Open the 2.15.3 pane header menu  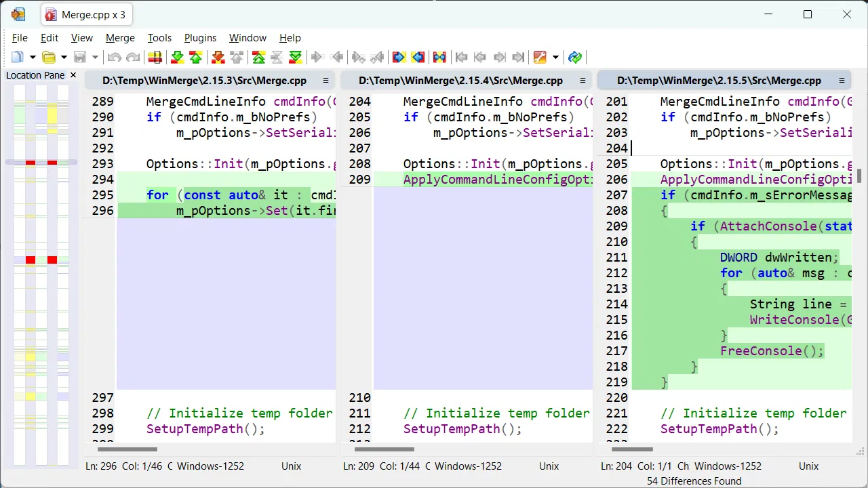click(325, 81)
